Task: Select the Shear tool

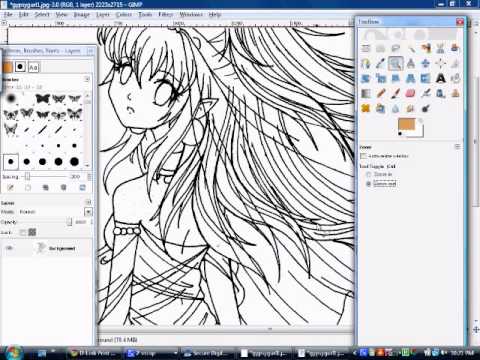Action: (395, 78)
